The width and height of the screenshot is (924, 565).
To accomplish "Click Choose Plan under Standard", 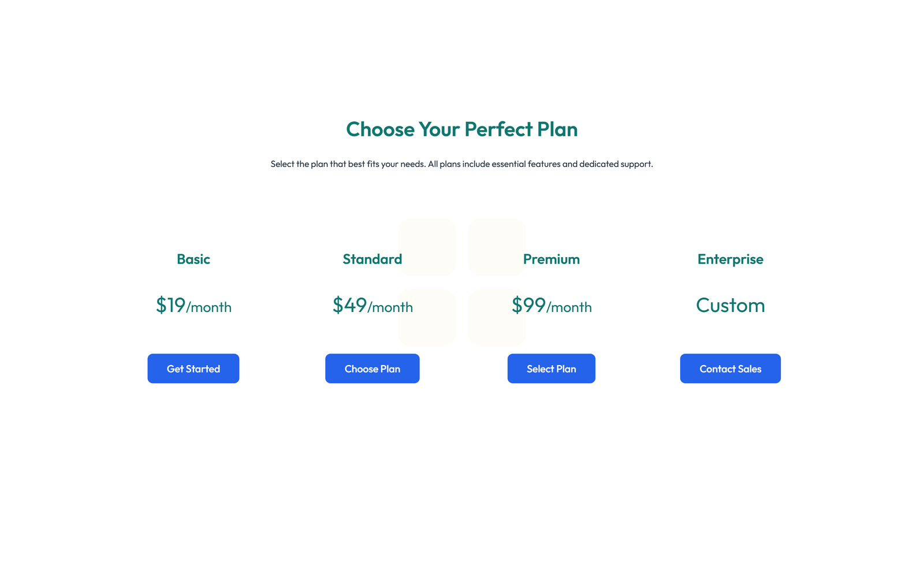I will 372,369.
